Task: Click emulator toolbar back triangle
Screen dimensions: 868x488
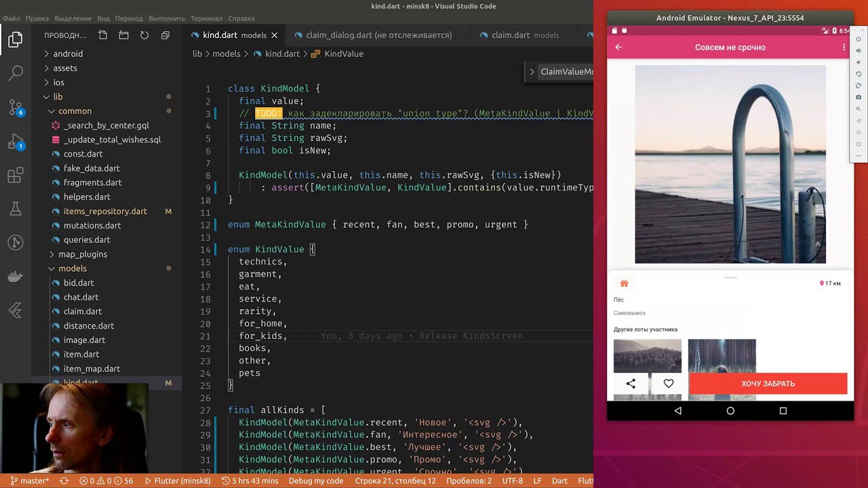Action: click(x=859, y=121)
